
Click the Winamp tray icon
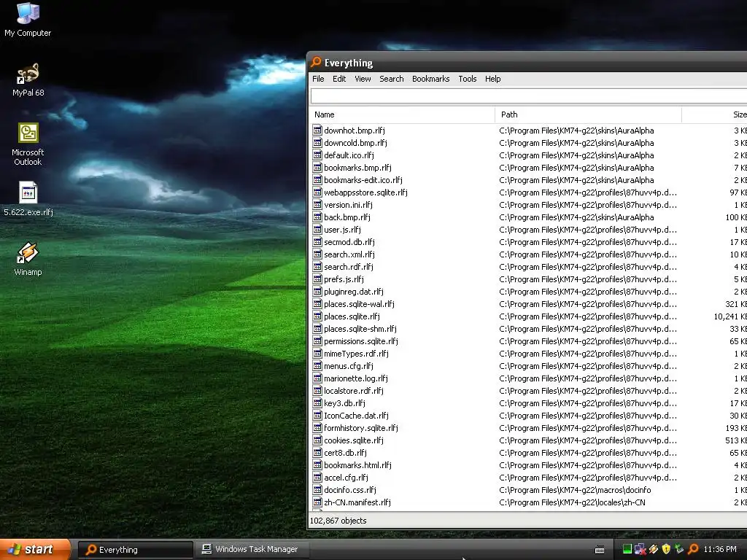coord(653,549)
